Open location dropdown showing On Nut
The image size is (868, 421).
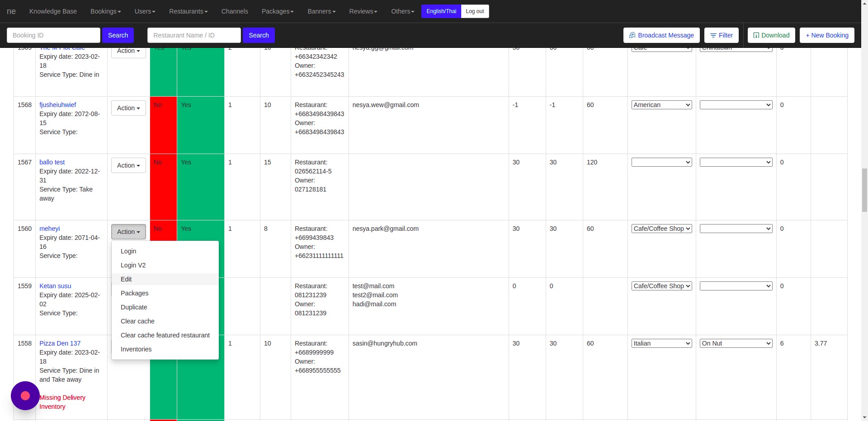pos(736,343)
